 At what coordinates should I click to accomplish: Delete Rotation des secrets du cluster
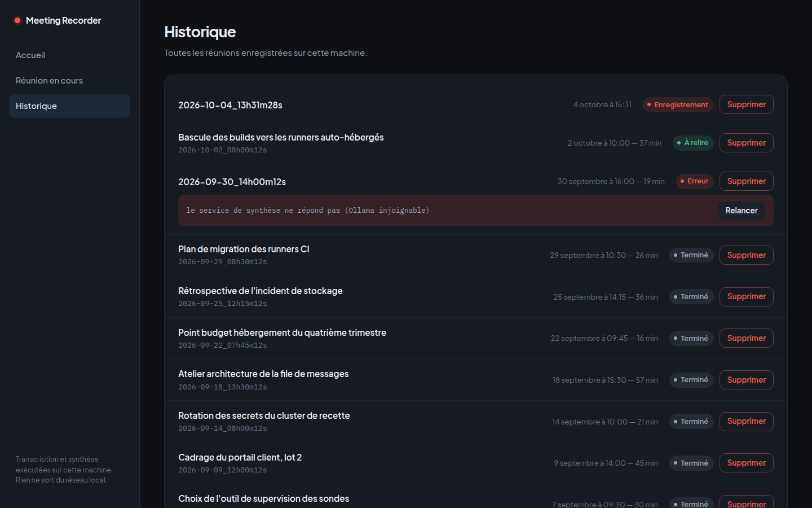(x=746, y=421)
